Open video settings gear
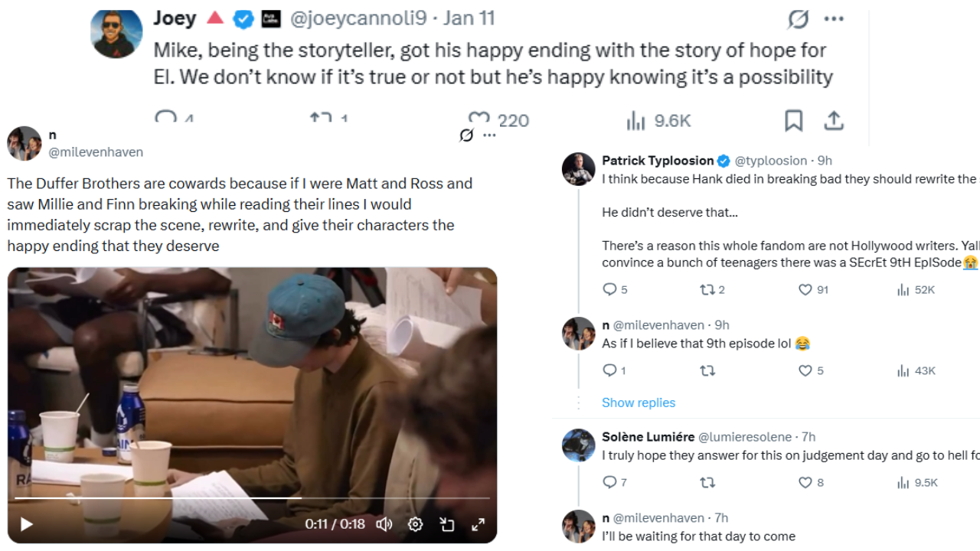980x551 pixels. pos(415,524)
